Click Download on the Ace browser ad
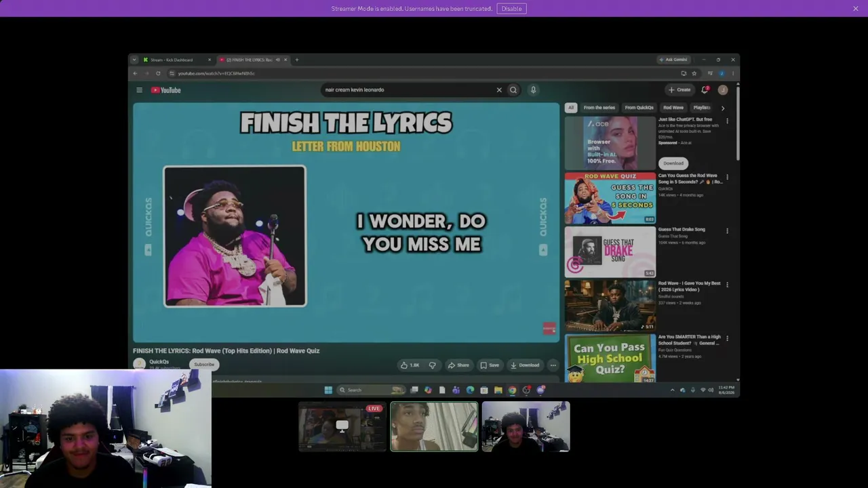Image resolution: width=868 pixels, height=488 pixels. [673, 163]
